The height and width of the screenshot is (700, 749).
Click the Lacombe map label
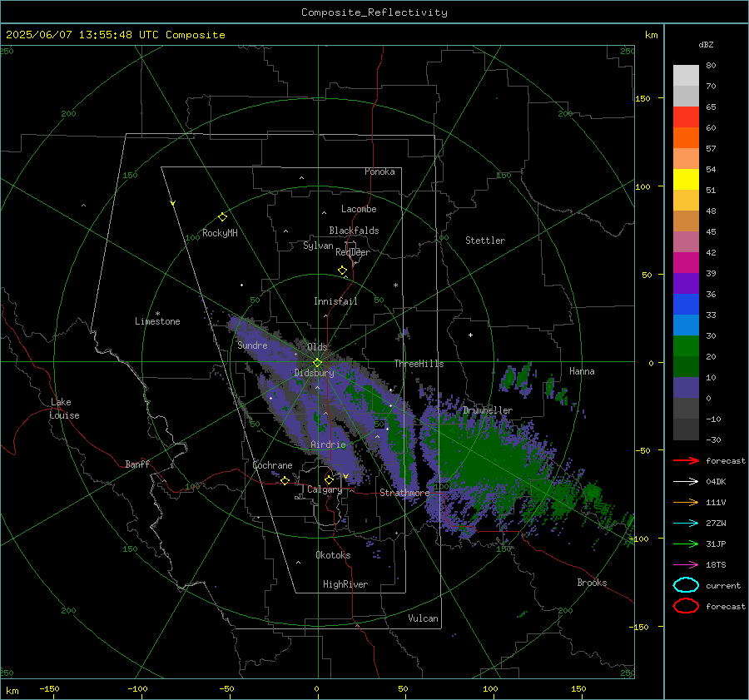(x=359, y=209)
